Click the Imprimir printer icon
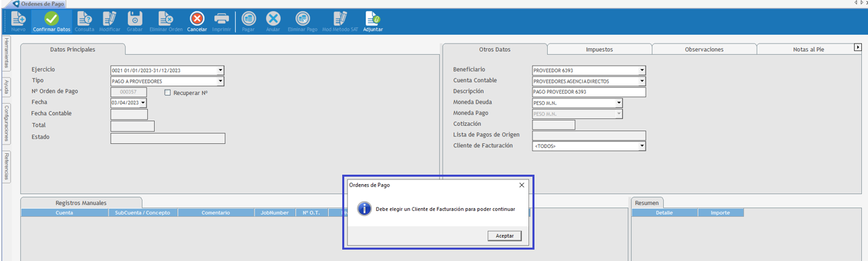Screen dimensions: 868x261 (222, 19)
